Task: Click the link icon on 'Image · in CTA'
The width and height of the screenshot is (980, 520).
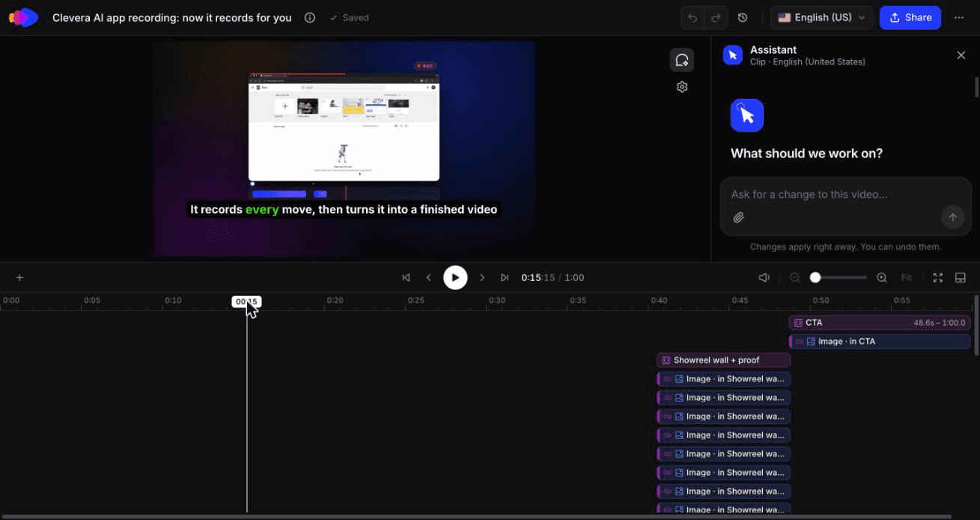Action: point(799,342)
